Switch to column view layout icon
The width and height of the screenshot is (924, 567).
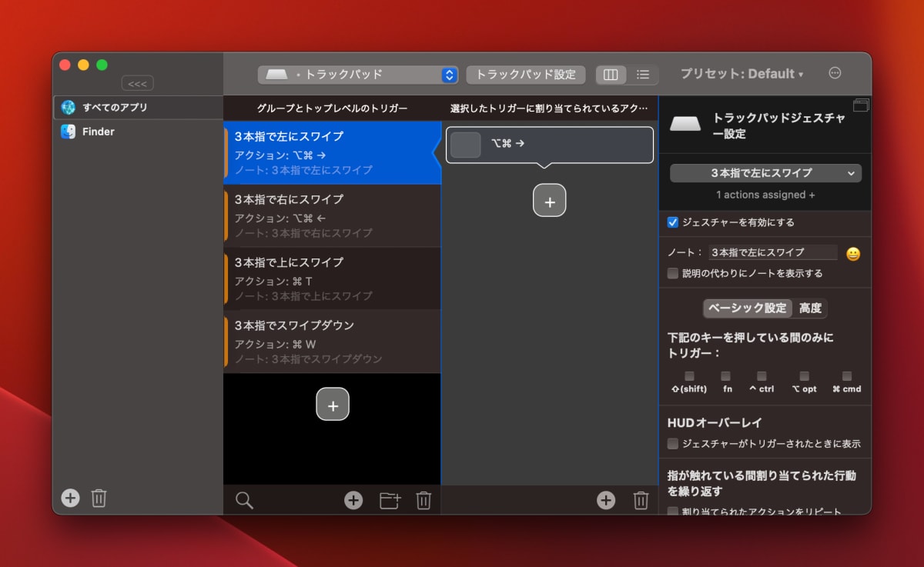611,75
